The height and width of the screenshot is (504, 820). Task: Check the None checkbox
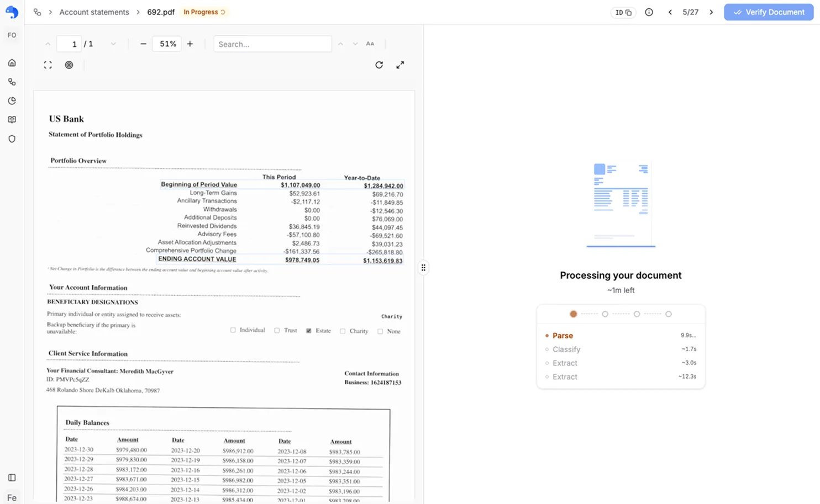pos(380,331)
